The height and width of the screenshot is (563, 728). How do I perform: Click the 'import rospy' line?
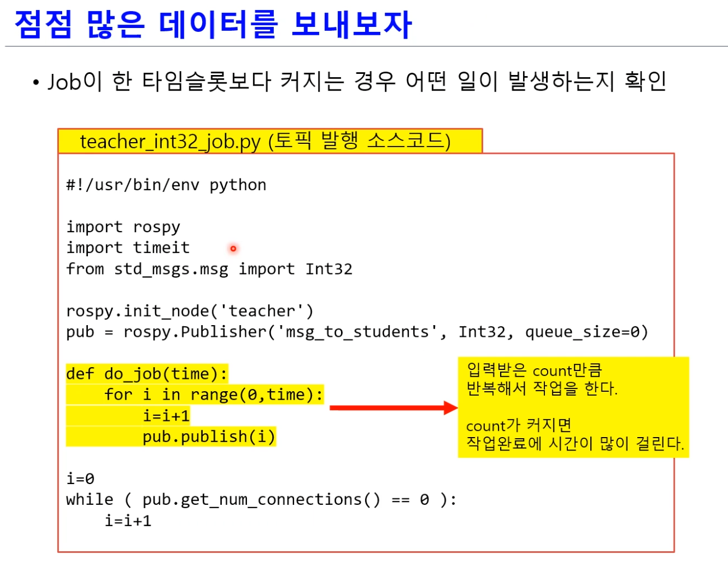coord(123,227)
